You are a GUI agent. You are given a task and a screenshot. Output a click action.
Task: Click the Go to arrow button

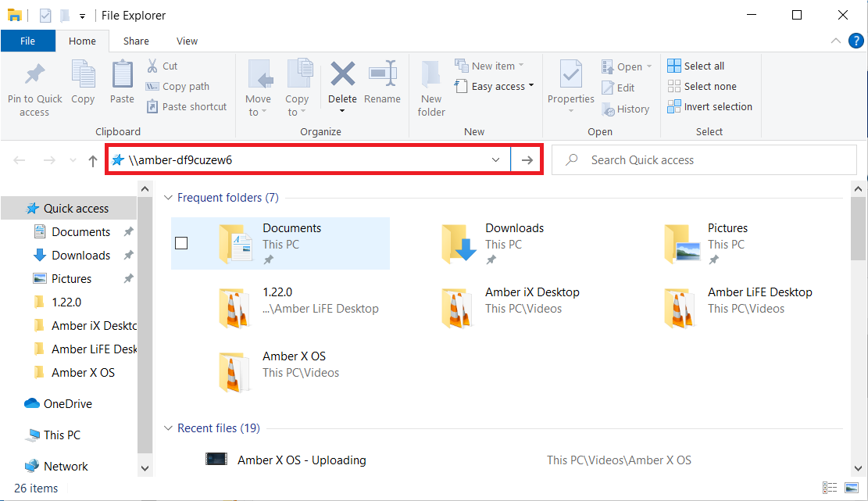click(x=527, y=160)
